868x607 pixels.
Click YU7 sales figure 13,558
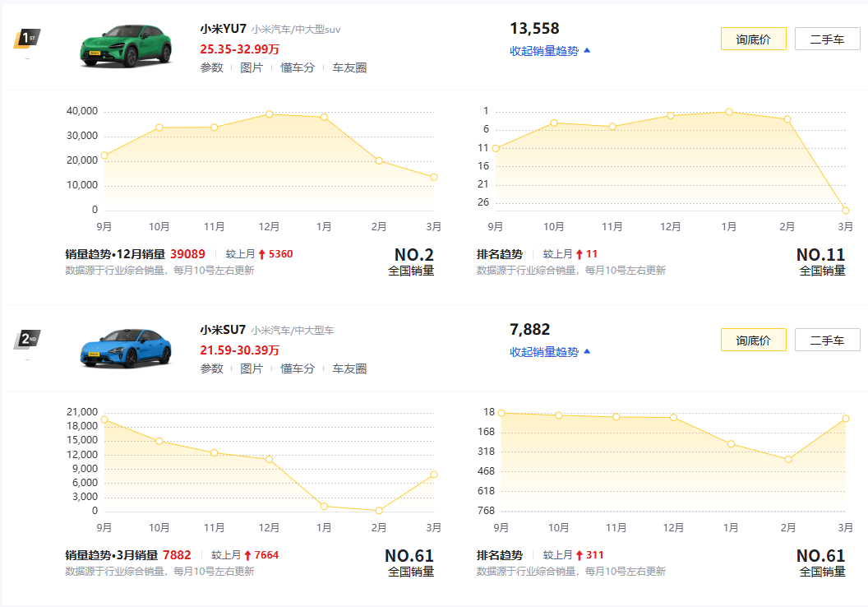tap(534, 28)
